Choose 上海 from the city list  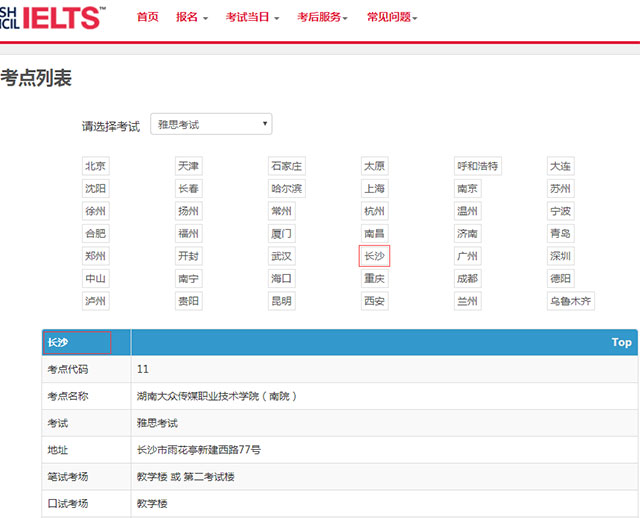[x=374, y=189]
